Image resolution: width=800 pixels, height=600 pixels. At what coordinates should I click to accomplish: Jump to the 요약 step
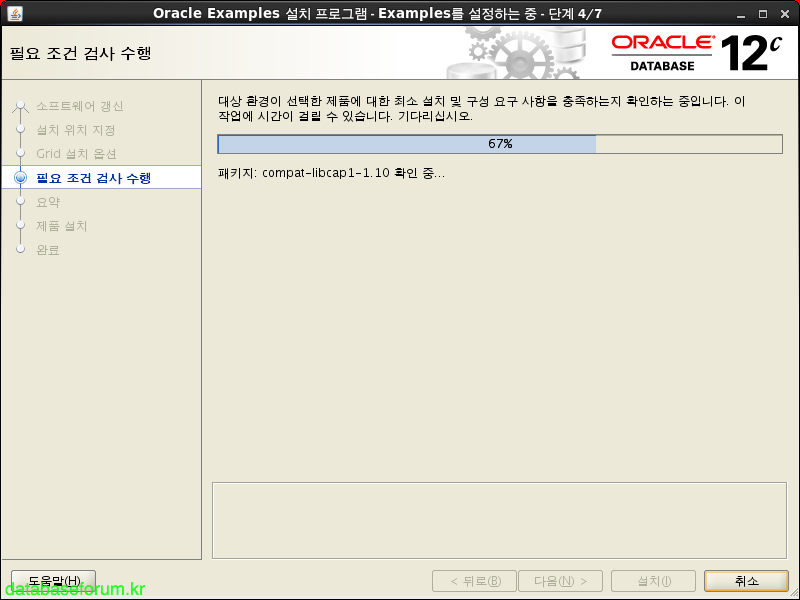click(48, 202)
